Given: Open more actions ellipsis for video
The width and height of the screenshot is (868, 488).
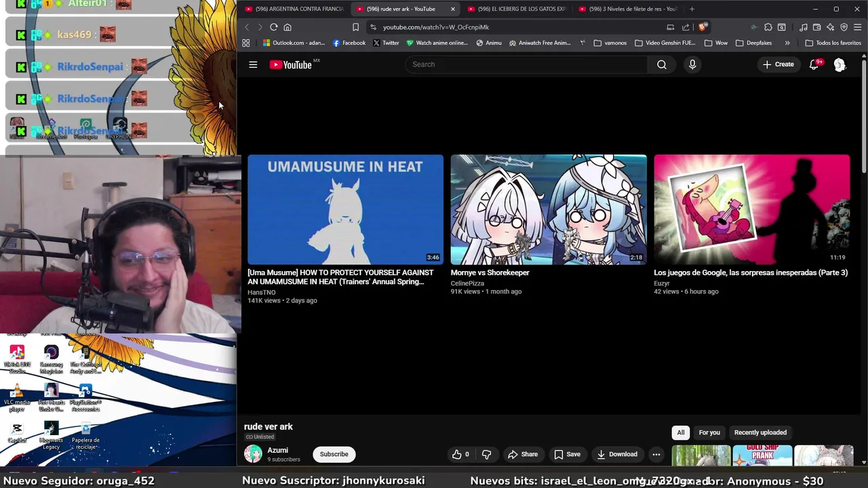Looking at the screenshot, I should [656, 454].
